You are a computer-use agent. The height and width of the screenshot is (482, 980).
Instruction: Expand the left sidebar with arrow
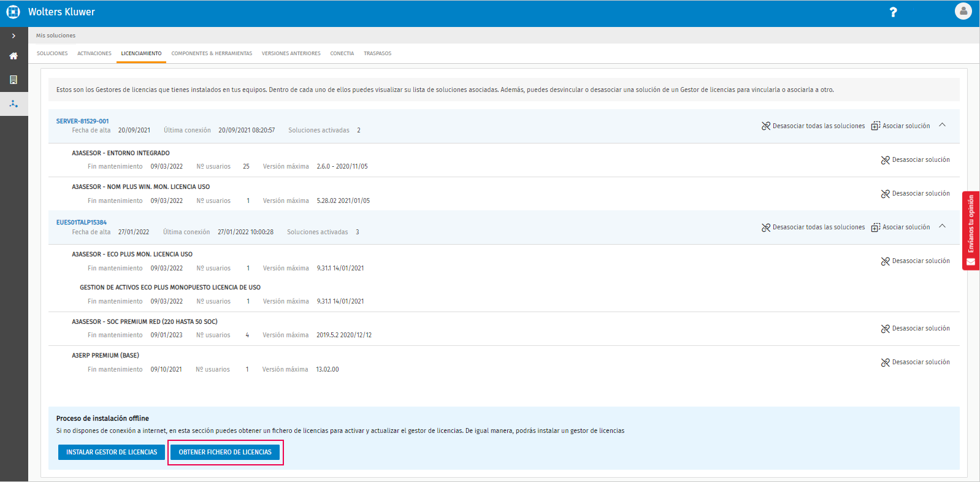(13, 36)
